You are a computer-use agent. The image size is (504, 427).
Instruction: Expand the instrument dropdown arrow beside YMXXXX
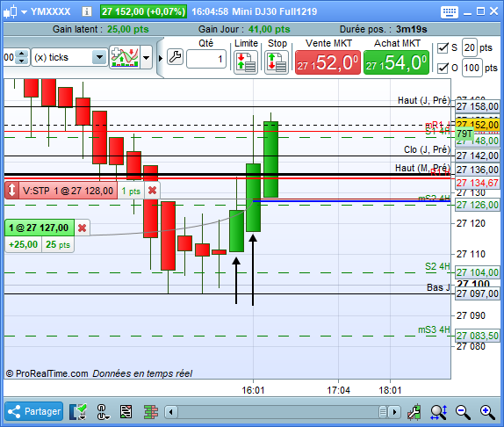pyautogui.click(x=24, y=12)
